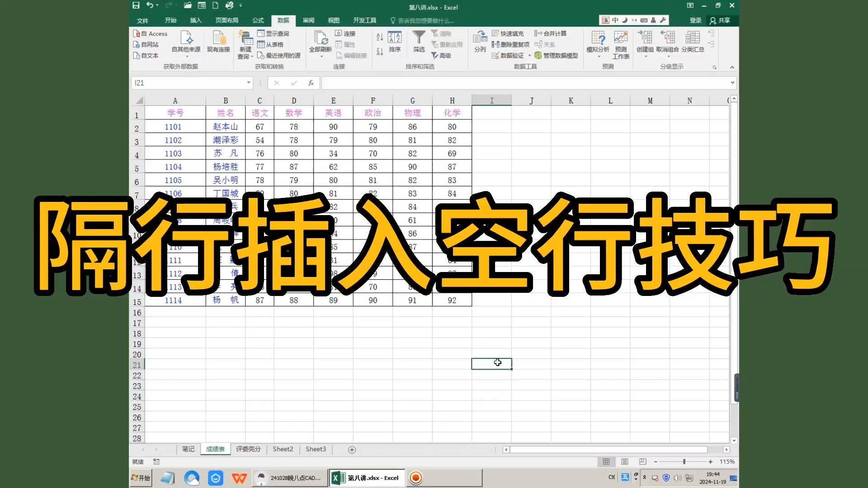
Task: Open the 笔记 sheet tab
Action: (189, 449)
